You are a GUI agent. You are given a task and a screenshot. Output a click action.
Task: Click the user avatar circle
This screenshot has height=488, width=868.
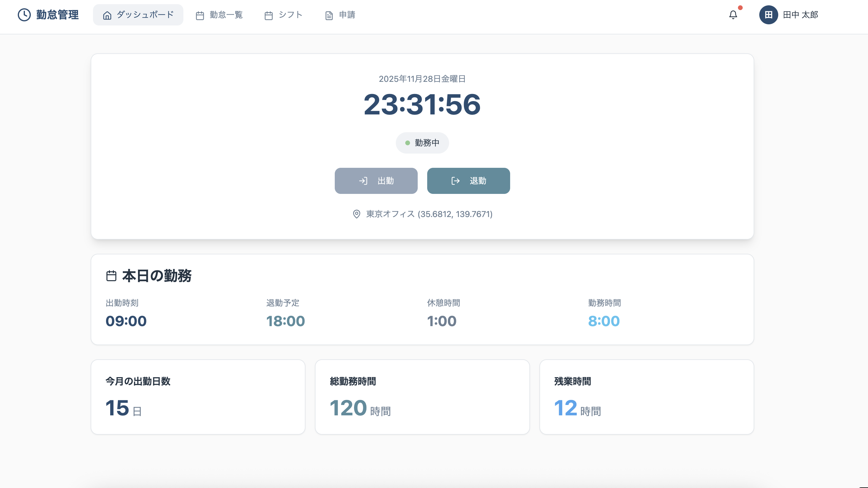click(768, 15)
